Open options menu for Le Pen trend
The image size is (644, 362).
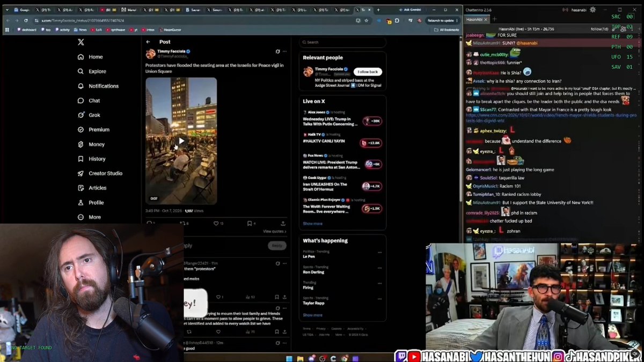click(379, 252)
